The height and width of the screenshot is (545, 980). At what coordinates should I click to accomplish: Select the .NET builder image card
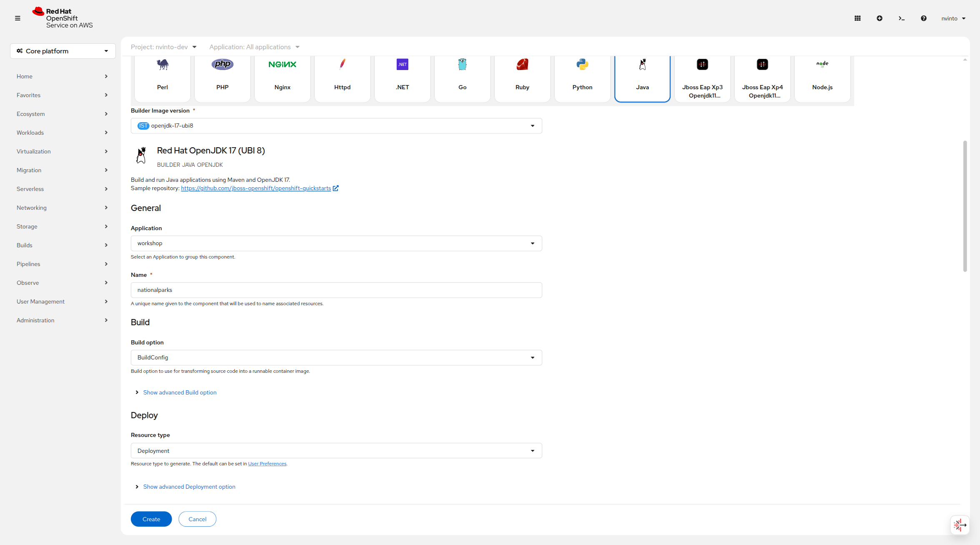402,78
